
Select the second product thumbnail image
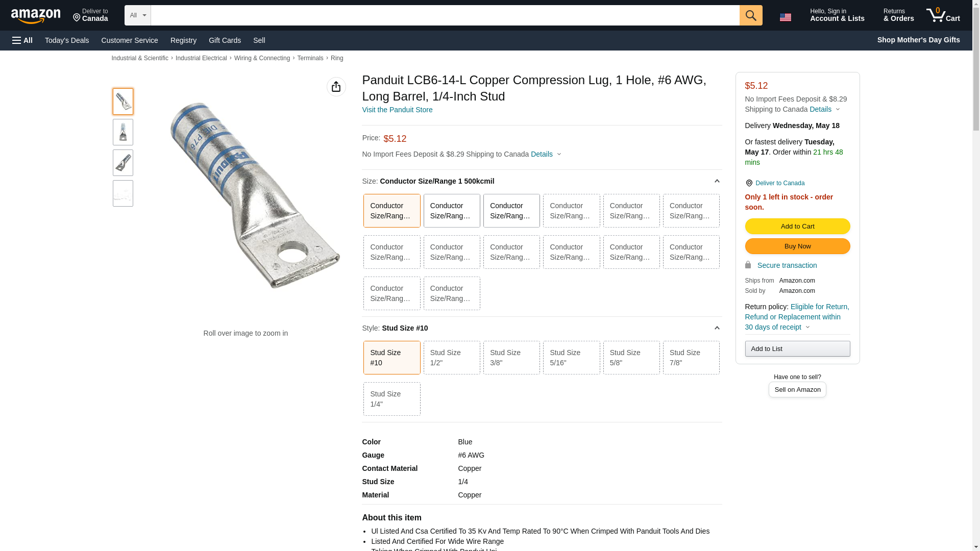pos(123,132)
